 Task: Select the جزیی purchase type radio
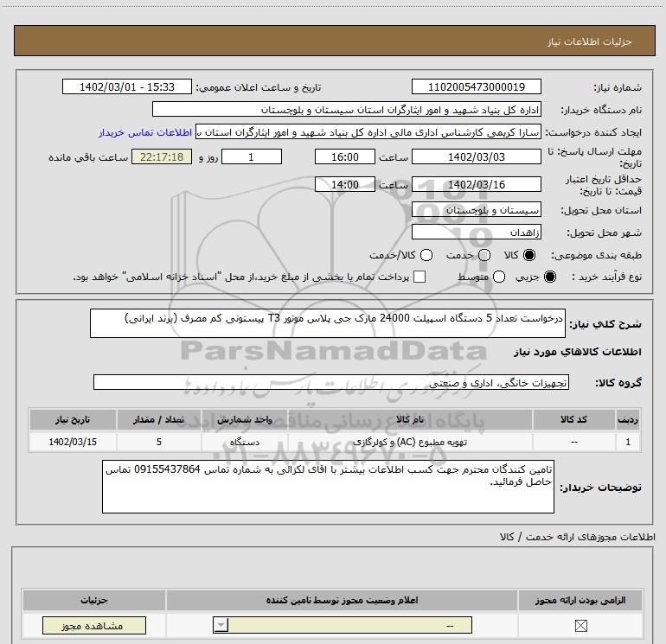(x=550, y=277)
